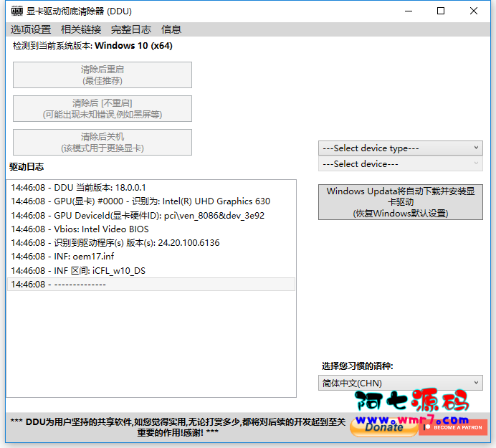Select the dashed separator log line
This screenshot has width=496, height=448.
point(151,285)
